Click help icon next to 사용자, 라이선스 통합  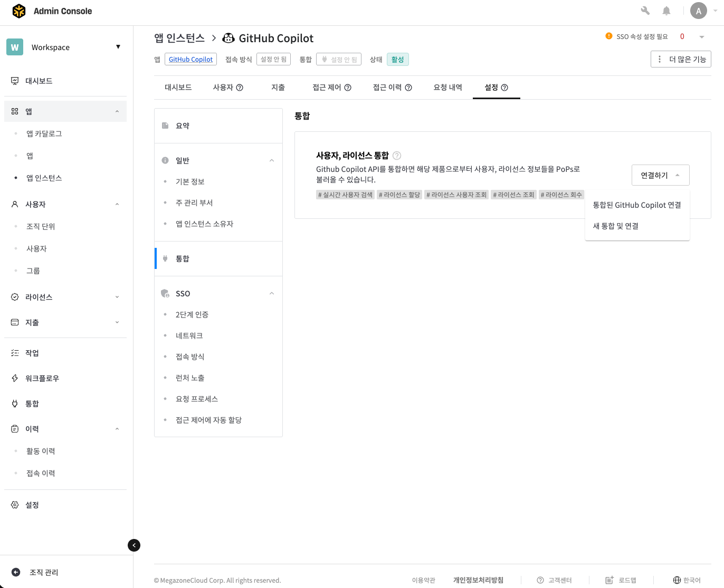point(397,156)
